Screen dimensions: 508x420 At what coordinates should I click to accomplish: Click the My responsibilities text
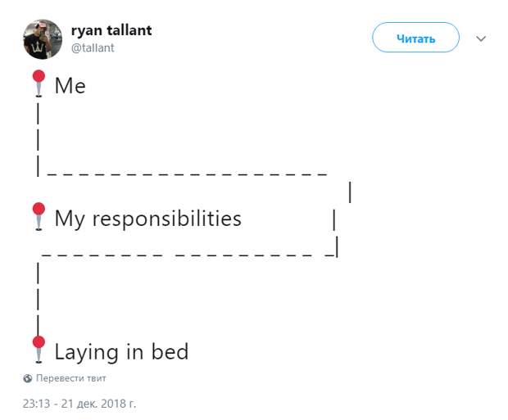coord(148,219)
